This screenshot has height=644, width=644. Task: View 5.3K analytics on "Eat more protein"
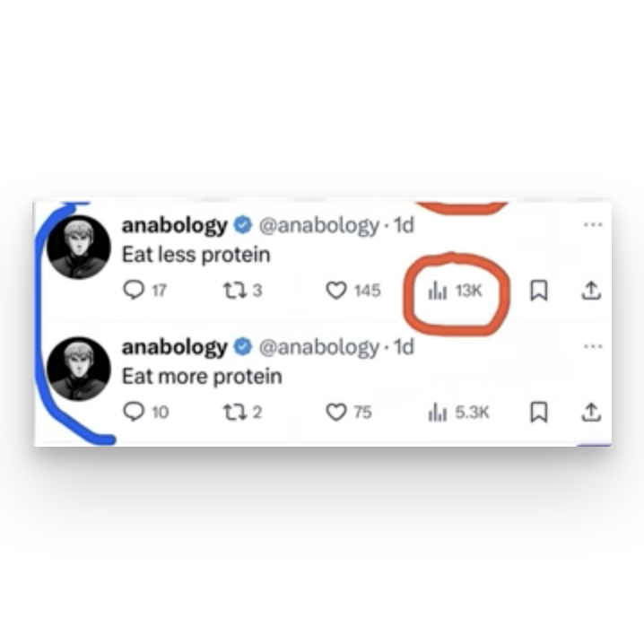[458, 412]
